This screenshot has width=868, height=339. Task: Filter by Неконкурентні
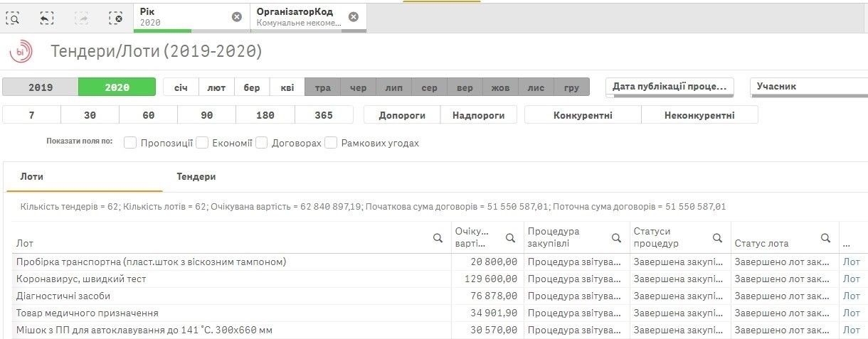tap(700, 115)
